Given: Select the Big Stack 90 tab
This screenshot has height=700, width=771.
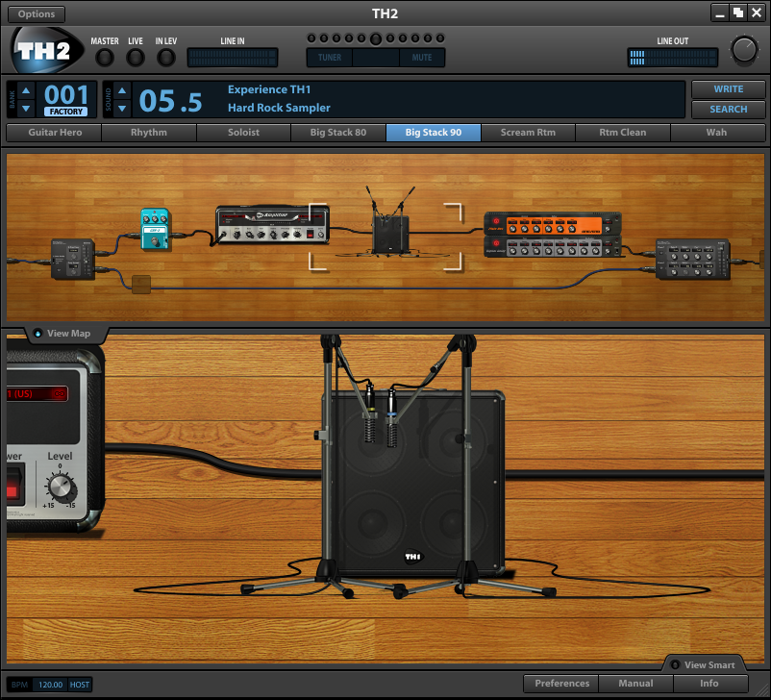Looking at the screenshot, I should (x=434, y=133).
